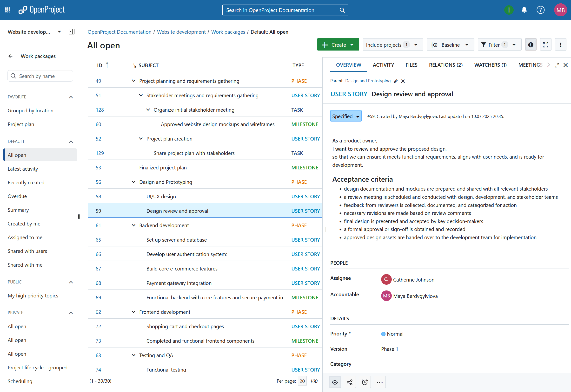Open the global modules grid menu
The width and height of the screenshot is (571, 392).
click(8, 10)
